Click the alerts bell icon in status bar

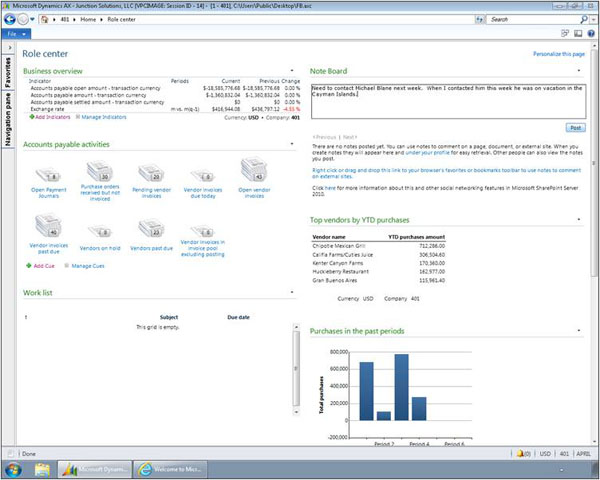(520, 454)
